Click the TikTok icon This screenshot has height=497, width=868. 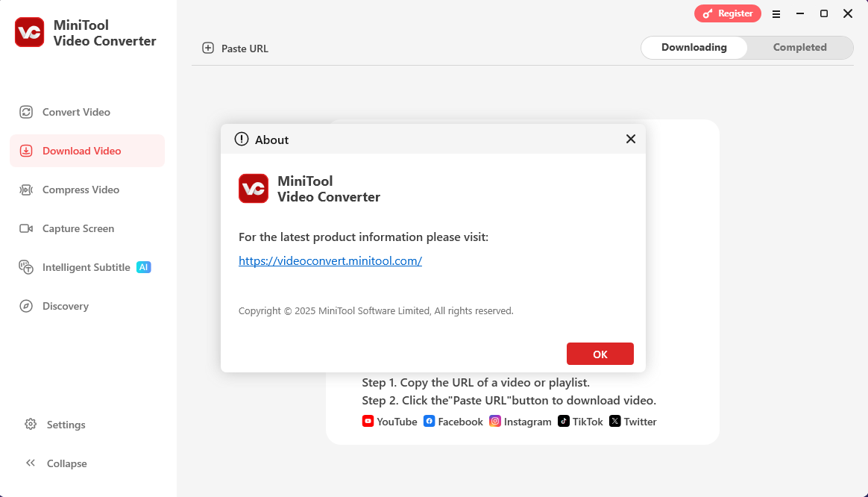[x=564, y=421]
